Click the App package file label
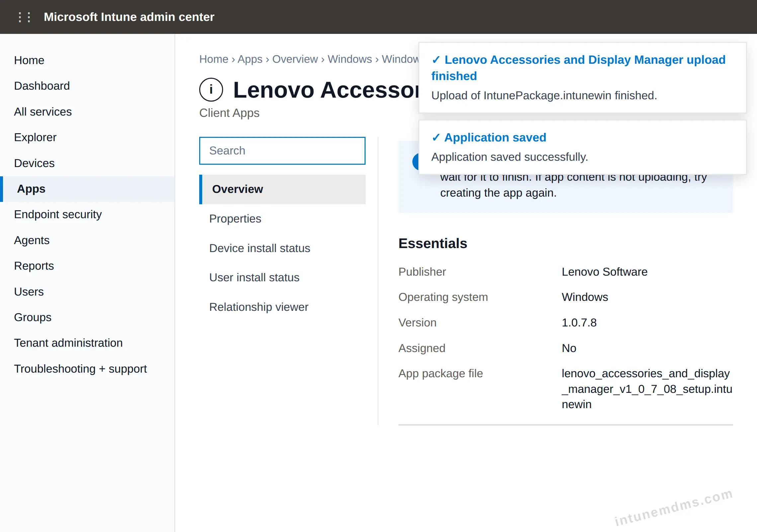 pyautogui.click(x=441, y=374)
